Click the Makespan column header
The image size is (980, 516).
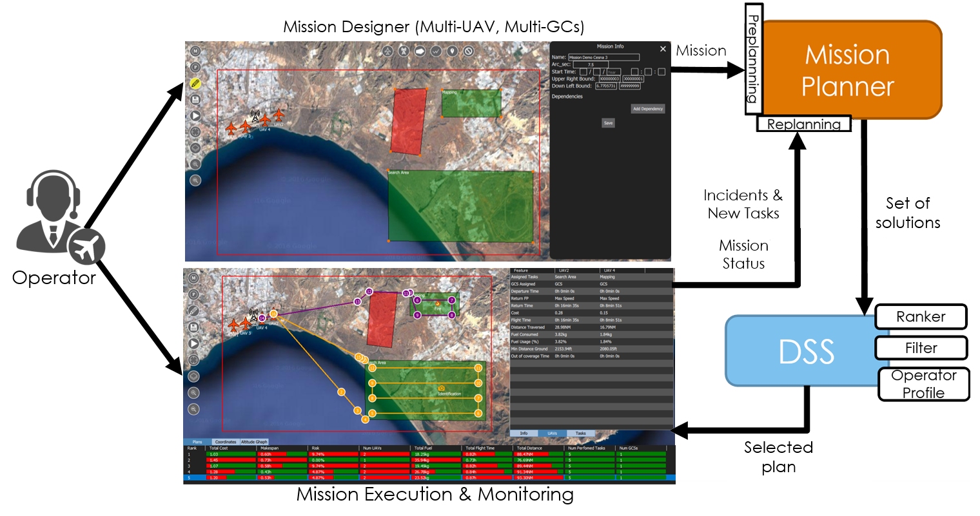[x=282, y=448]
